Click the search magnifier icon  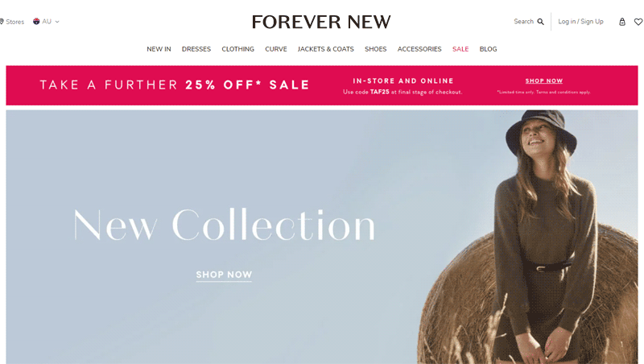click(540, 22)
